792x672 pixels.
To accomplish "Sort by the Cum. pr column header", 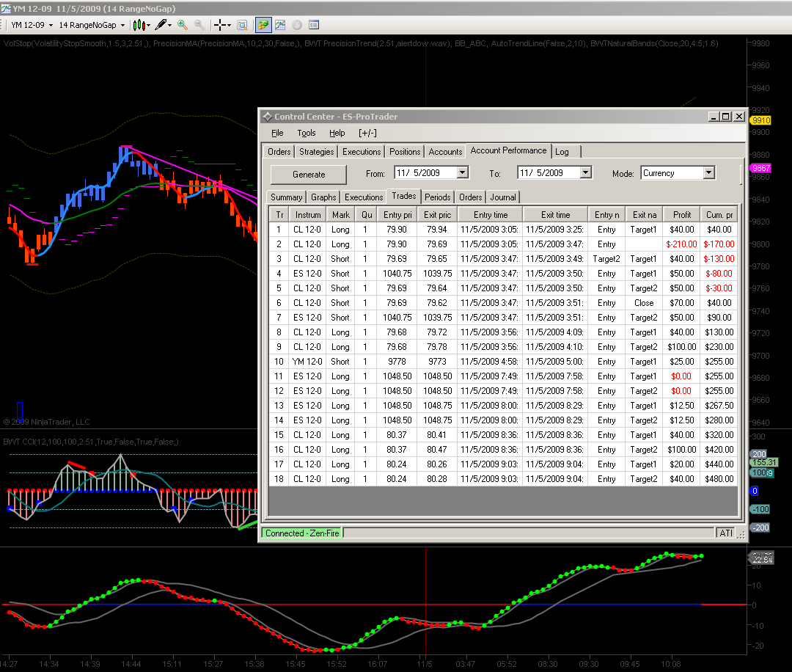I will 719,215.
